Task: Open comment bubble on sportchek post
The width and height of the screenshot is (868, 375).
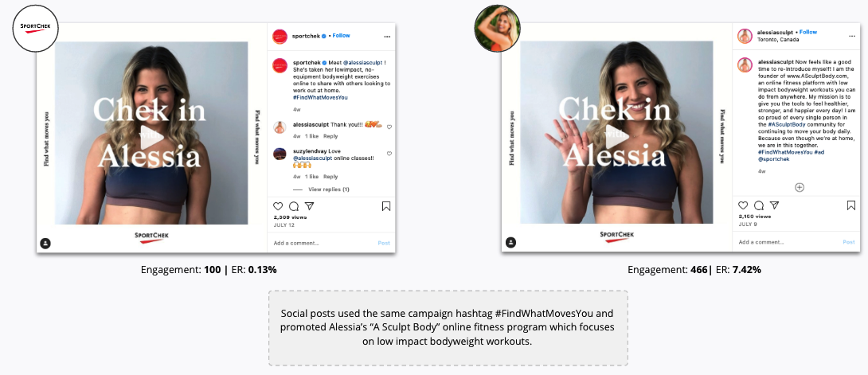Action: pos(294,206)
